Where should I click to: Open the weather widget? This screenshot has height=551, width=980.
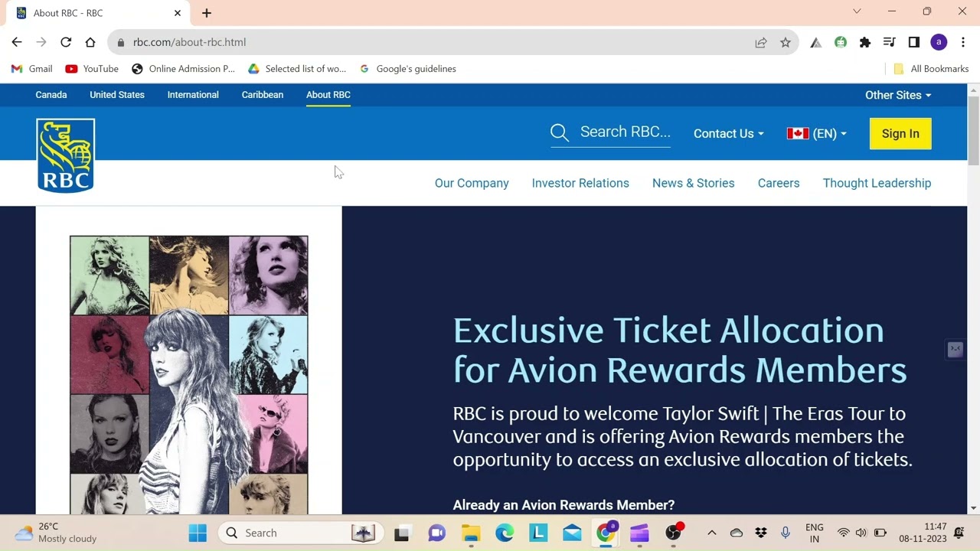tap(57, 533)
